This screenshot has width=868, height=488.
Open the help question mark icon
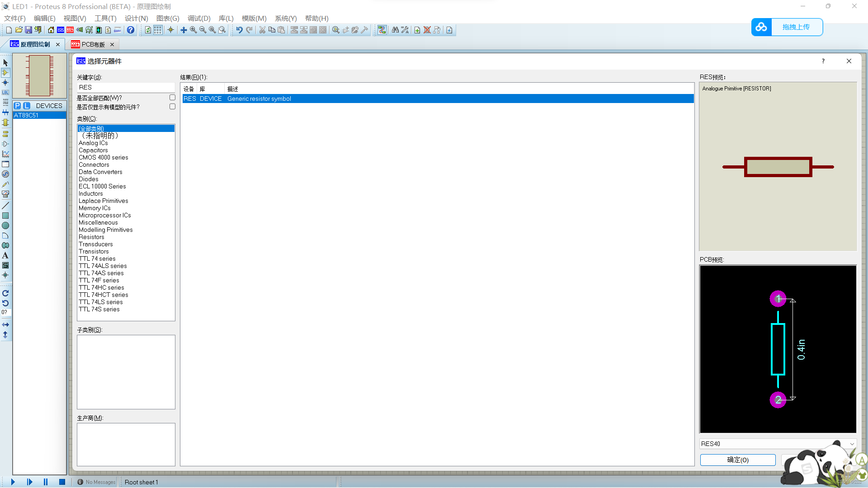click(x=131, y=30)
